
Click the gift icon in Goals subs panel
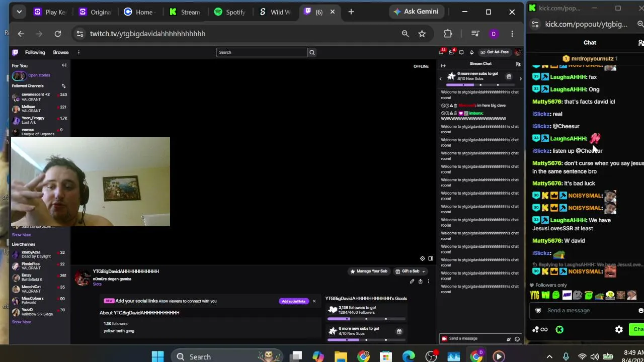(x=399, y=331)
